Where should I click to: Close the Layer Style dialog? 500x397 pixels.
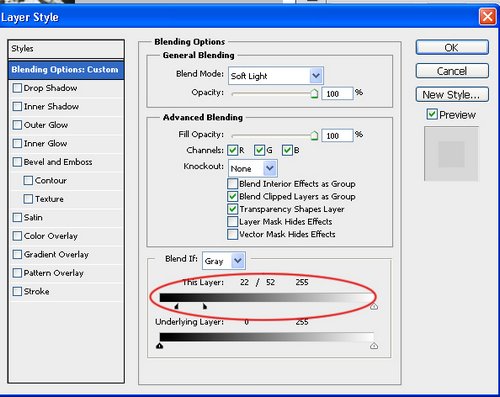click(x=487, y=16)
